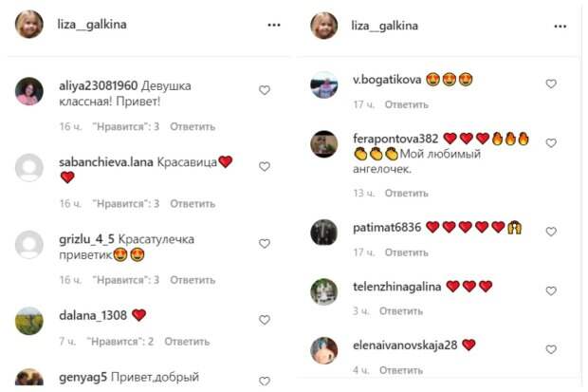View likes count on sabanchieva.lana's comment
Screen dimensions: 588x392
point(126,203)
